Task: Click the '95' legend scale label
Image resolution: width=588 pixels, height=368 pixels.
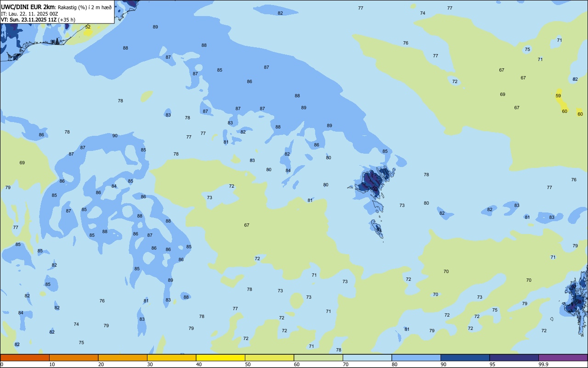Action: (x=492, y=364)
